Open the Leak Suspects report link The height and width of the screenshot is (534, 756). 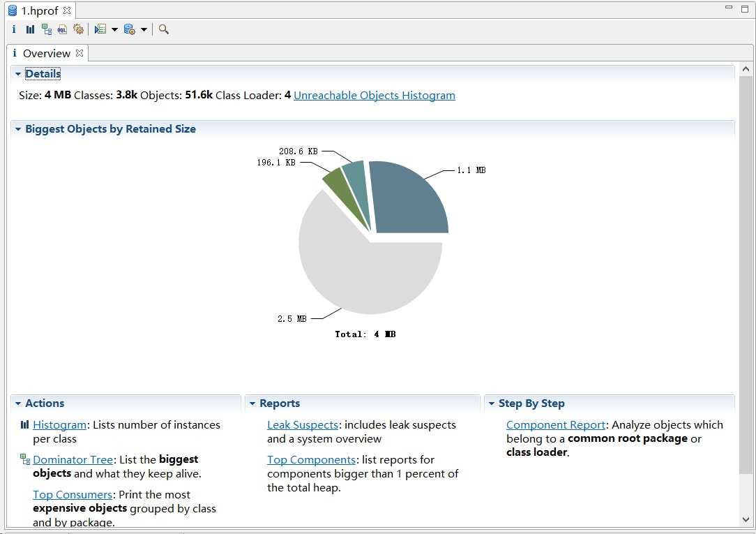point(303,425)
